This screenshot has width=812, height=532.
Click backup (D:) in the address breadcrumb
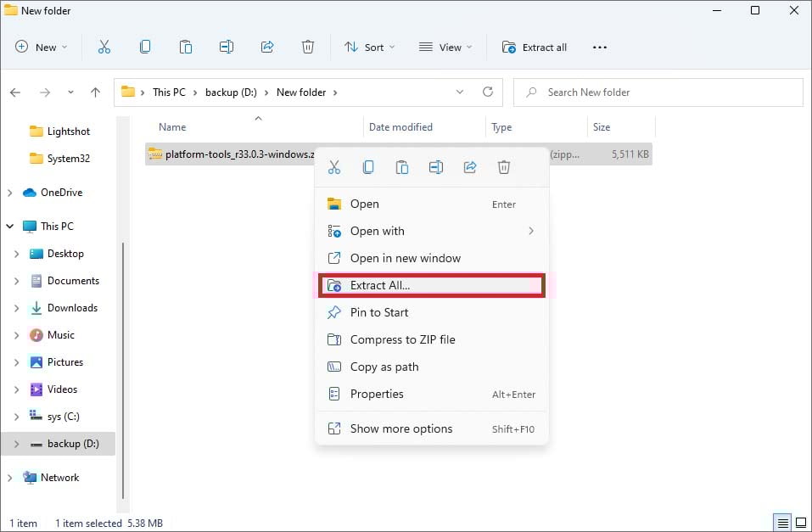(231, 92)
